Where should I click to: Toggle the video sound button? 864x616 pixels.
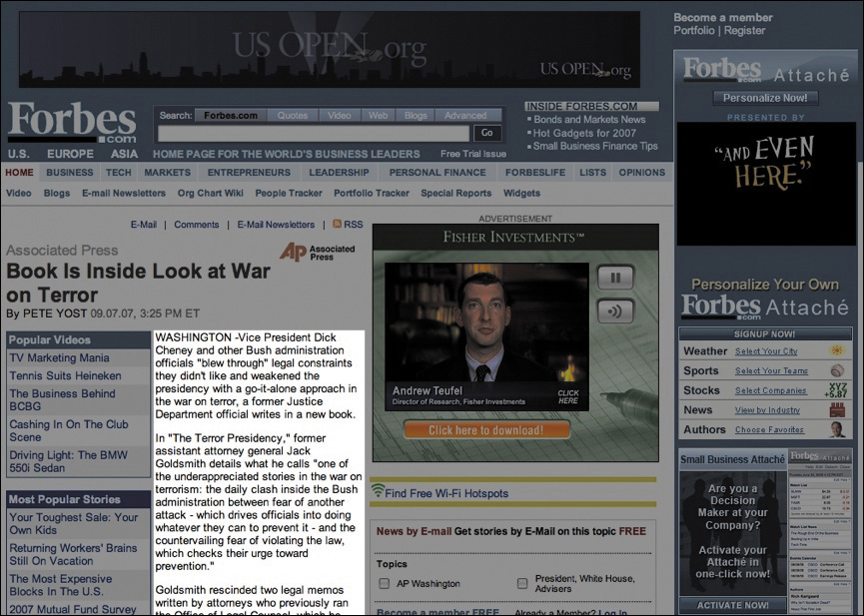click(x=615, y=311)
